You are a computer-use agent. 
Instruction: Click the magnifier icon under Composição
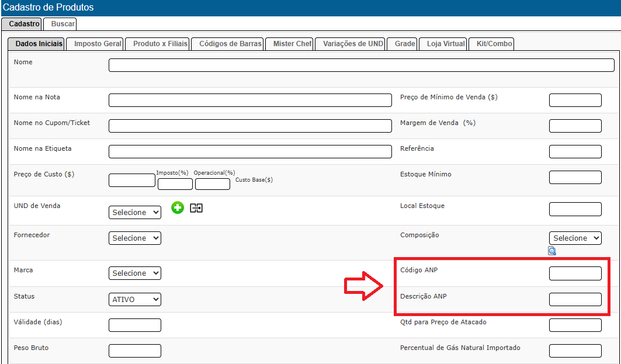tap(552, 251)
